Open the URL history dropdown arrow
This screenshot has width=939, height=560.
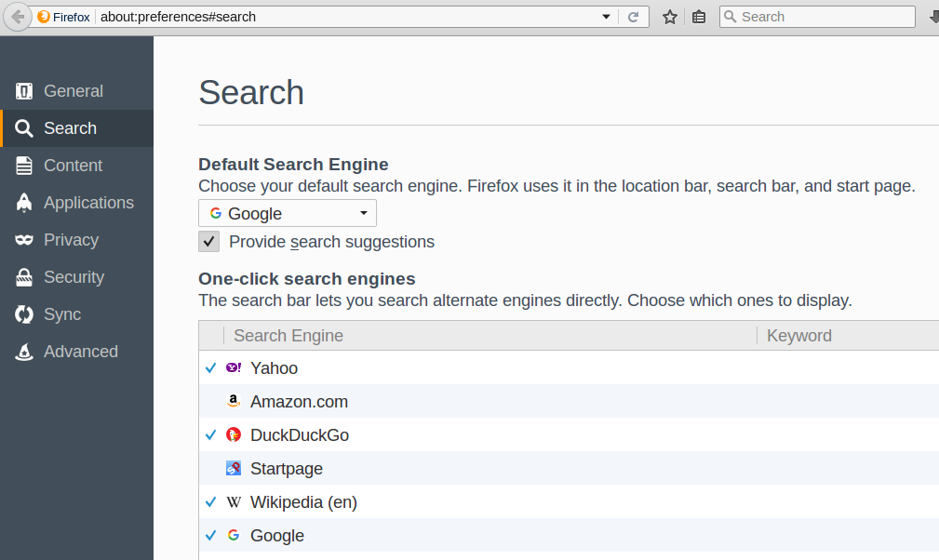point(606,17)
